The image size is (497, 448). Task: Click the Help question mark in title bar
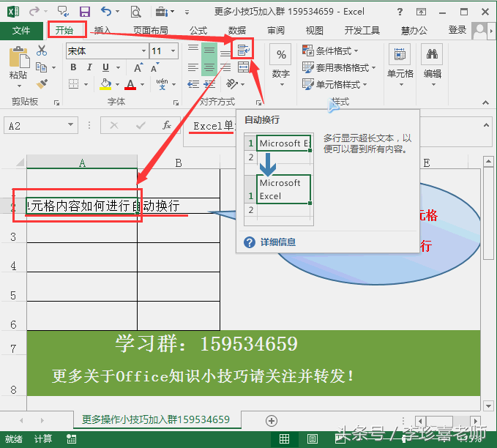[400, 12]
